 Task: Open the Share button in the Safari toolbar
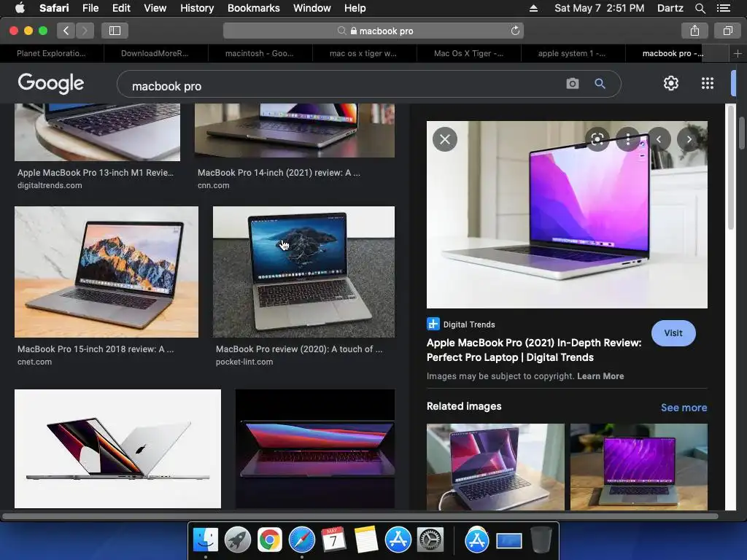[694, 31]
